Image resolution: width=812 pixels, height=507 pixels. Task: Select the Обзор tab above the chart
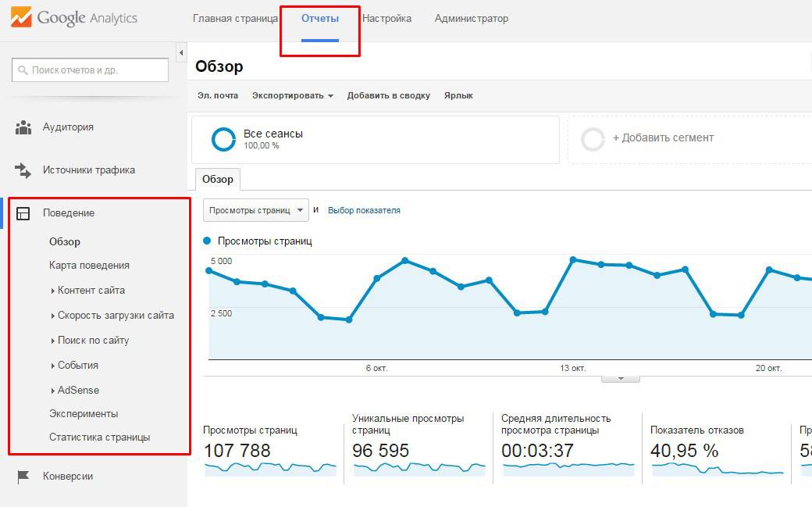point(218,180)
